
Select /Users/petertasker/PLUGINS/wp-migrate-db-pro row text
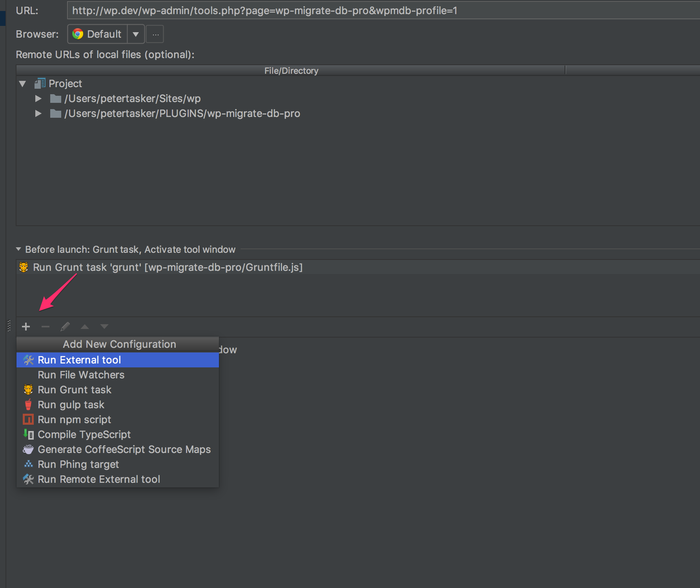click(x=182, y=113)
